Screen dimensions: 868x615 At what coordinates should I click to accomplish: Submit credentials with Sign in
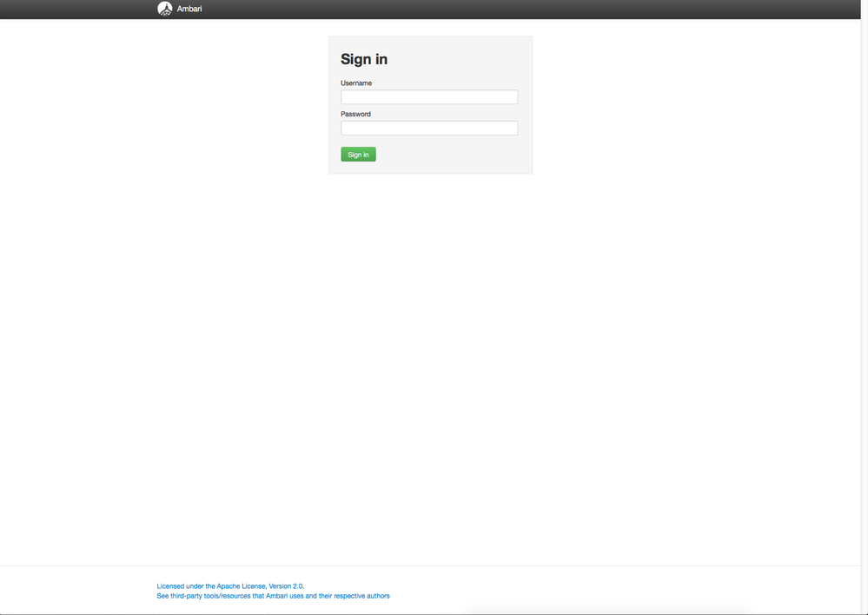[358, 154]
